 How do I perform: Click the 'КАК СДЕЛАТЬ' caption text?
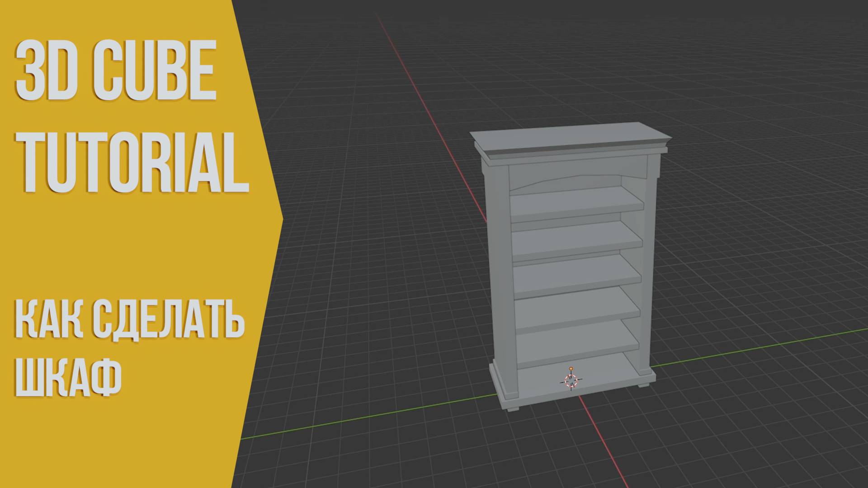click(x=130, y=324)
